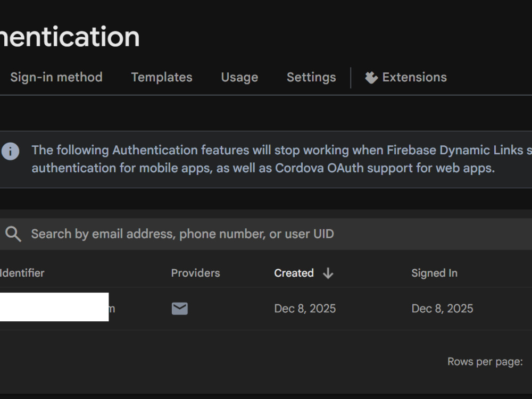Click the info icon in the banner
Image resolution: width=532 pixels, height=399 pixels.
[10, 151]
